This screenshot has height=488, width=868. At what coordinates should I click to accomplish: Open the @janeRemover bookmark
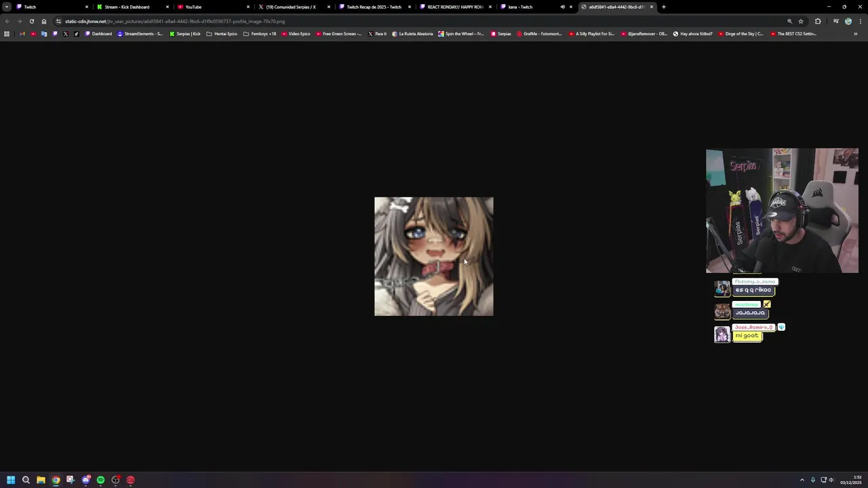644,34
